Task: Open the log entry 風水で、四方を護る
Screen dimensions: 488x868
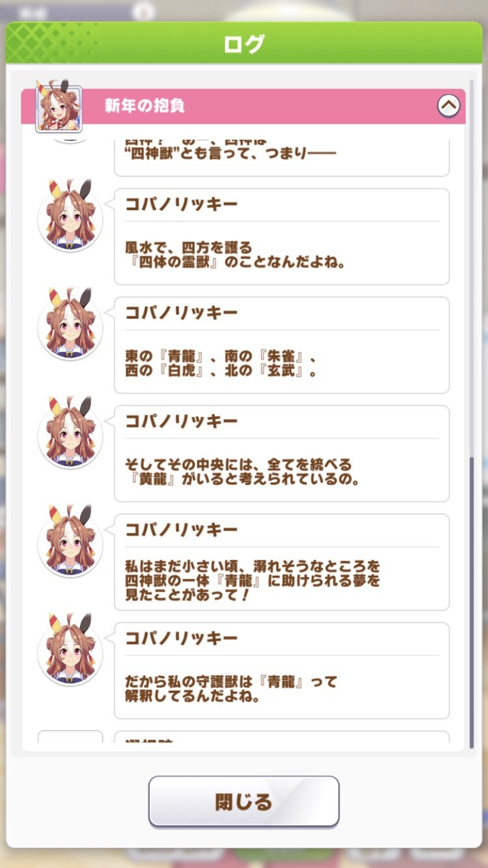Action: [282, 237]
